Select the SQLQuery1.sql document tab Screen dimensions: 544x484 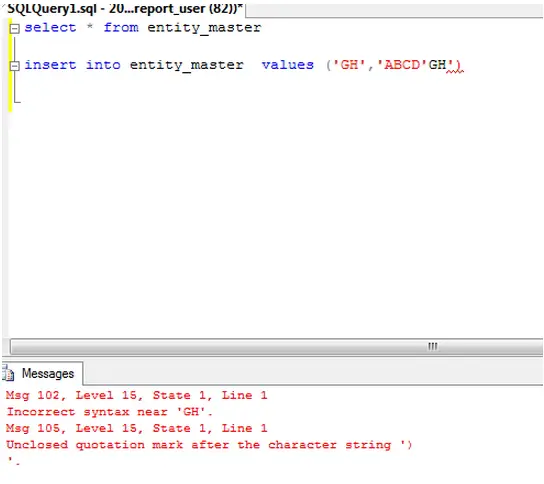[x=124, y=8]
